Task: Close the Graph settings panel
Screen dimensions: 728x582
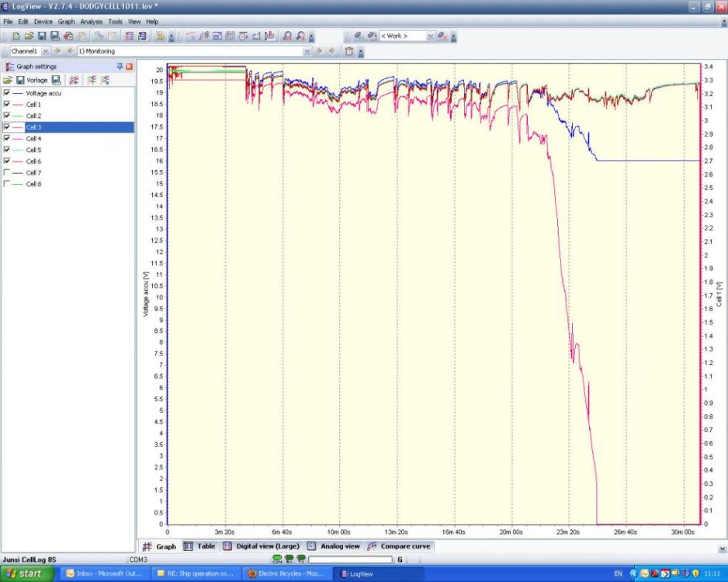Action: tap(129, 67)
